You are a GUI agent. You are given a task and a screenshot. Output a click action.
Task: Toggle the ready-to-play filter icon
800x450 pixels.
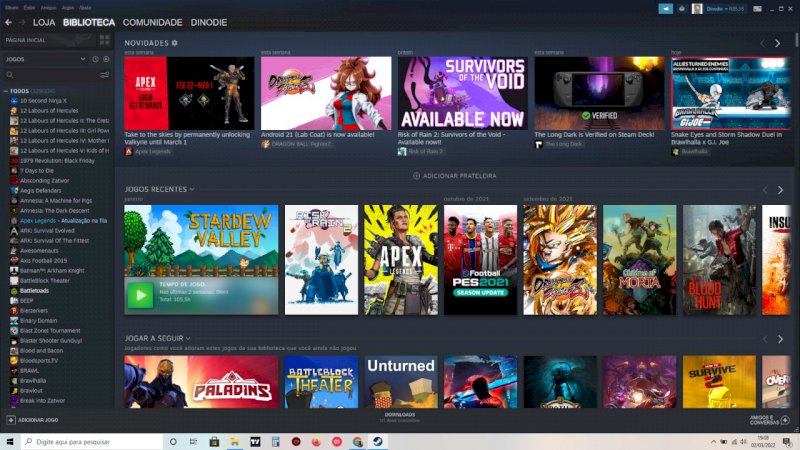tap(106, 59)
